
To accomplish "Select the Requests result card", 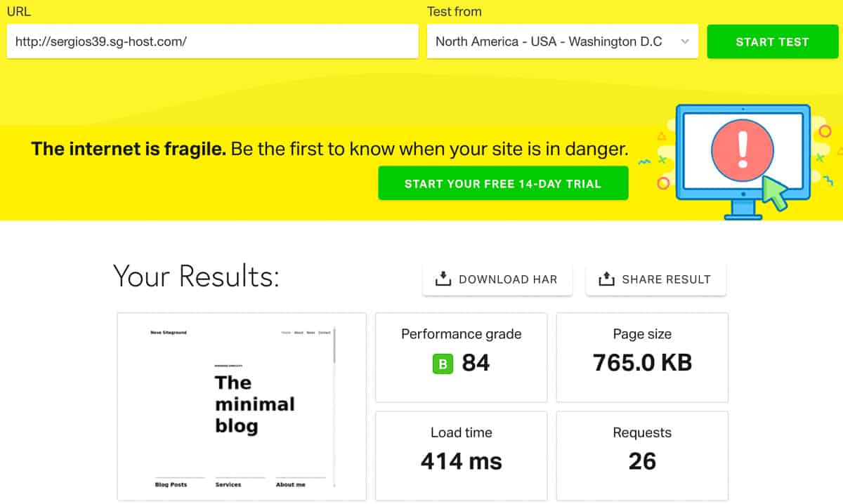I will pyautogui.click(x=642, y=451).
